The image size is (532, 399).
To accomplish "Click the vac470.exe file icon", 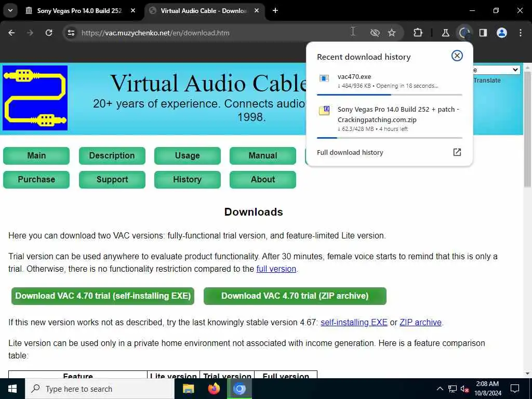I will click(x=324, y=79).
